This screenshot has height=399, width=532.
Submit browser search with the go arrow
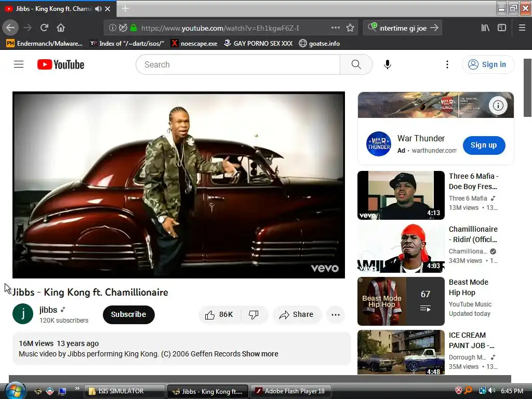[x=434, y=28]
